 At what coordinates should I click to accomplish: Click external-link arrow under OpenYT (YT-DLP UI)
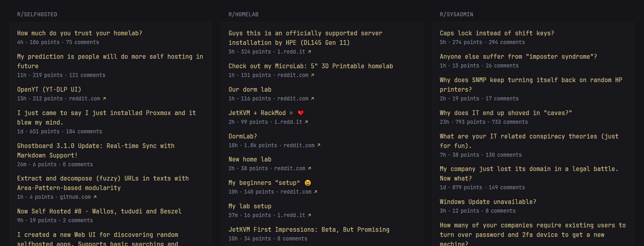(x=105, y=98)
